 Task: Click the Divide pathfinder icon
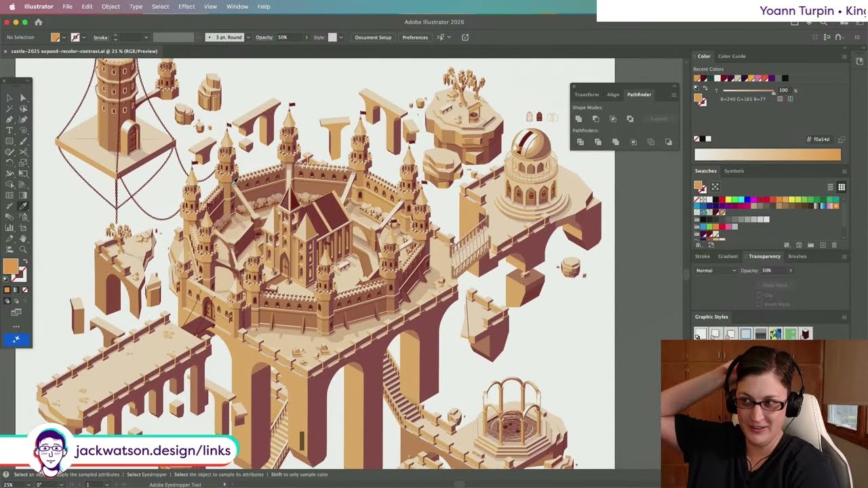(x=580, y=142)
